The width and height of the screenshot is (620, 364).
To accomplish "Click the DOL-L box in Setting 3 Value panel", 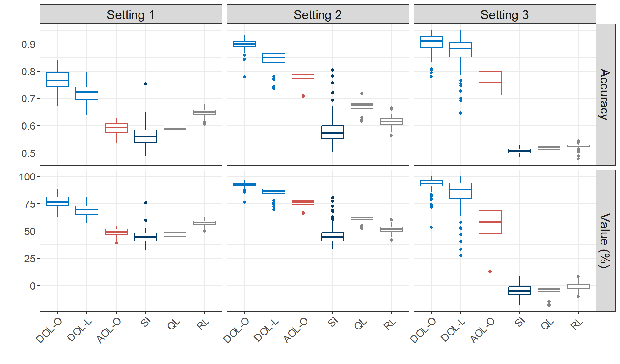I will click(x=461, y=191).
